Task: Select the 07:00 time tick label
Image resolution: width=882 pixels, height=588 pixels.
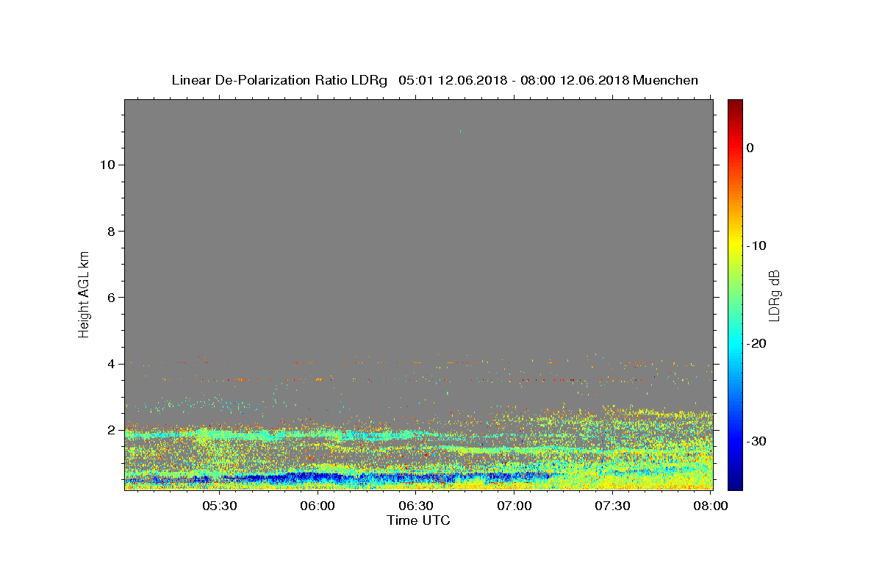Action: pyautogui.click(x=514, y=506)
